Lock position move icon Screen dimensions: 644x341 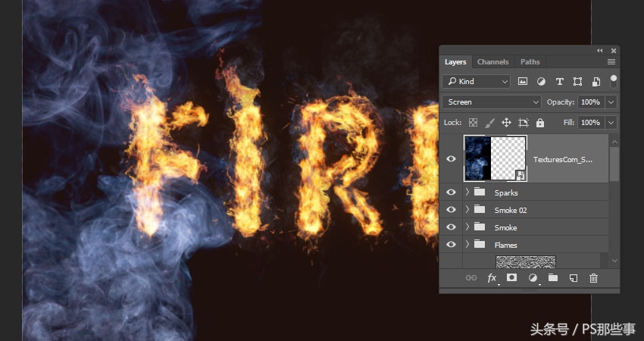click(506, 123)
